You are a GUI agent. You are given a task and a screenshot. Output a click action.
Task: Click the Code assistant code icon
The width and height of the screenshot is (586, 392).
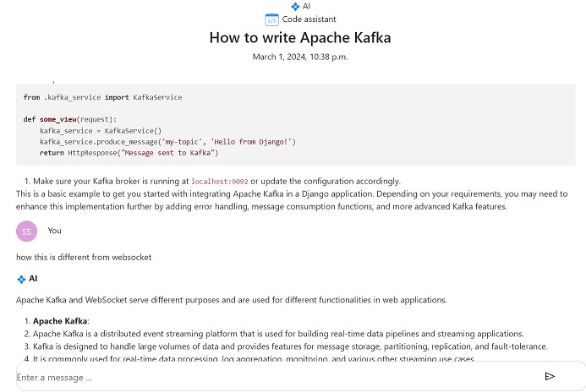pos(271,19)
